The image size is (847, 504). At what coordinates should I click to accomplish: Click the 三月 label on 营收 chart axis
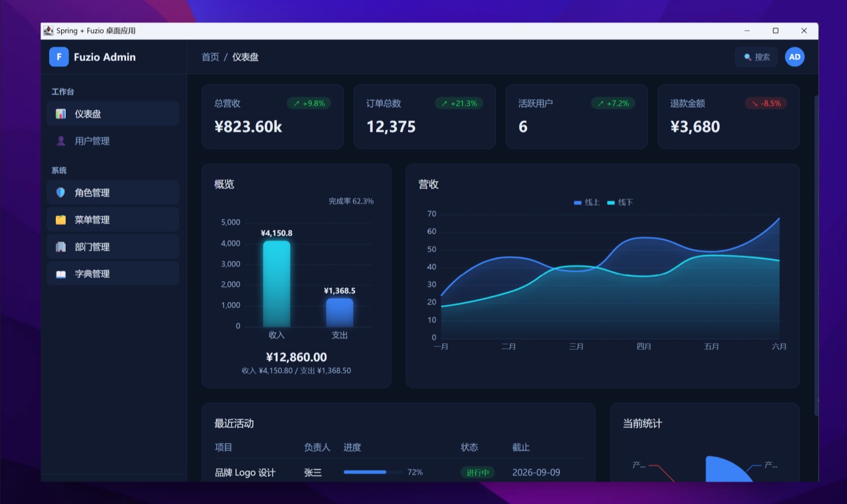click(x=576, y=346)
